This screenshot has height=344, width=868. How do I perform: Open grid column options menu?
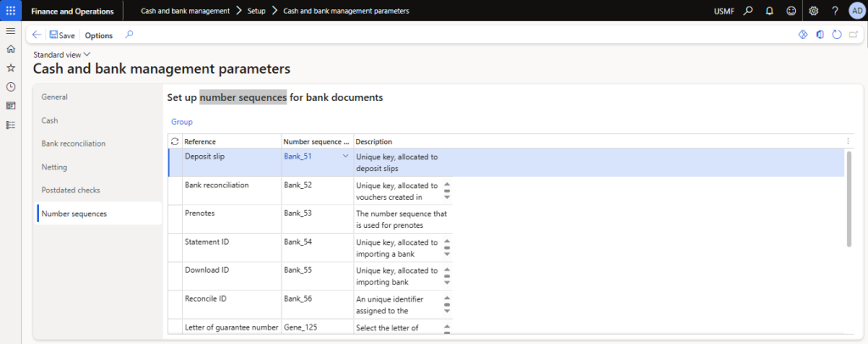pos(849,141)
